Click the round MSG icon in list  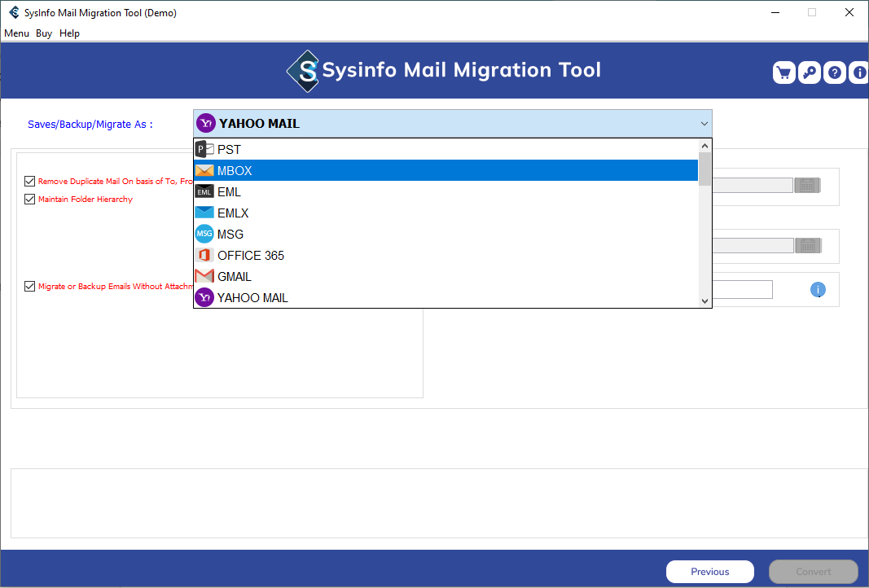coord(204,234)
